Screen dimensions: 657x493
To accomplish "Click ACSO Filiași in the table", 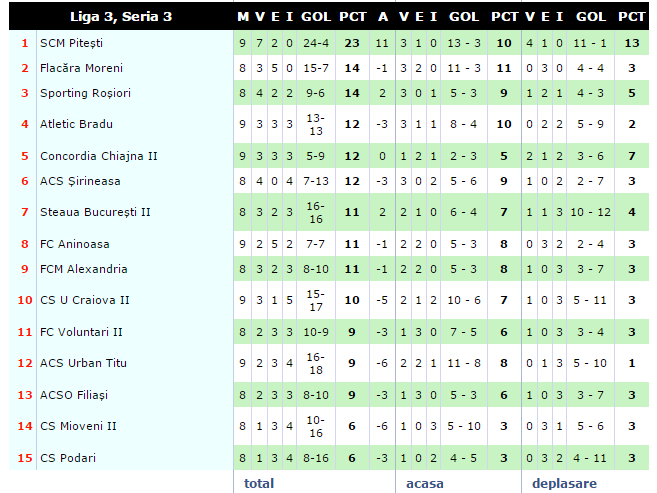I will point(76,395).
